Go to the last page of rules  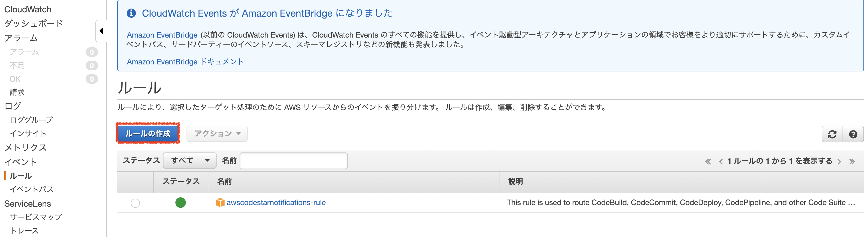(x=852, y=162)
